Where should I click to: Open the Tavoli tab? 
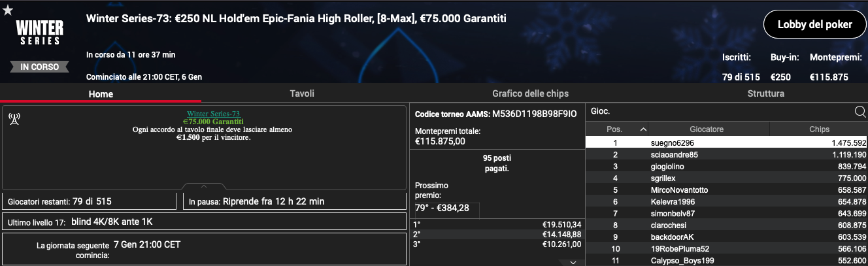point(302,93)
